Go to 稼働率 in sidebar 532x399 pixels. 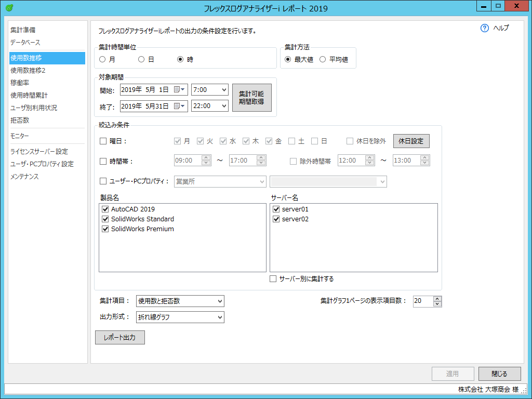[x=20, y=83]
